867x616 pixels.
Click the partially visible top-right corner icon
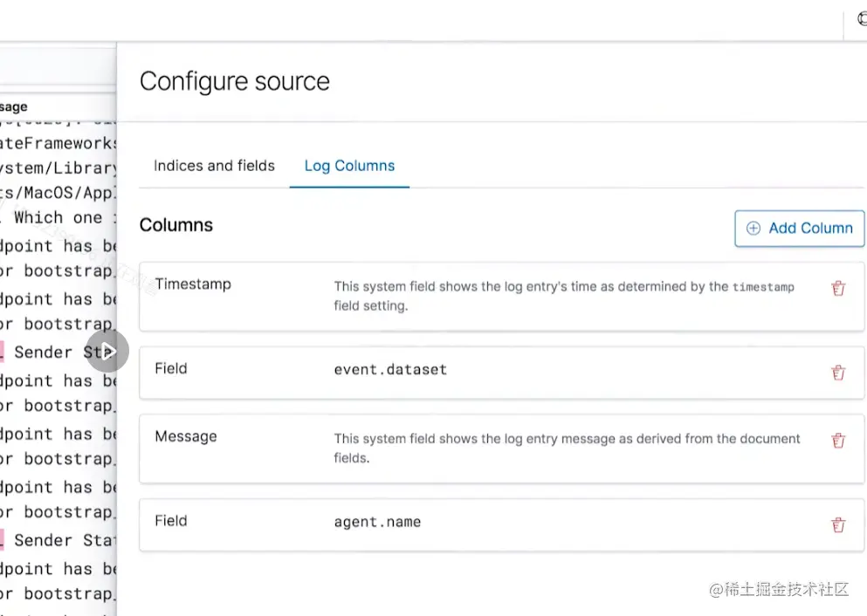(x=861, y=19)
